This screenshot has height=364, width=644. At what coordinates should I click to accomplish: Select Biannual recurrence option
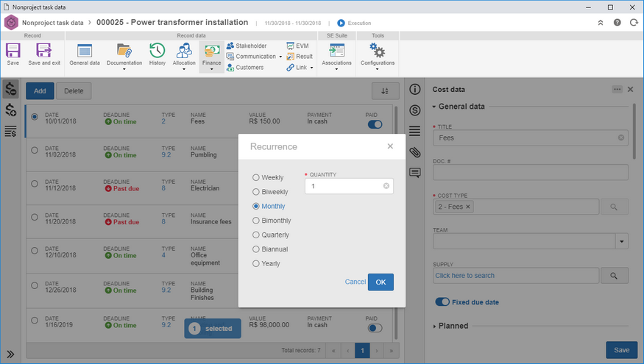[x=256, y=249]
